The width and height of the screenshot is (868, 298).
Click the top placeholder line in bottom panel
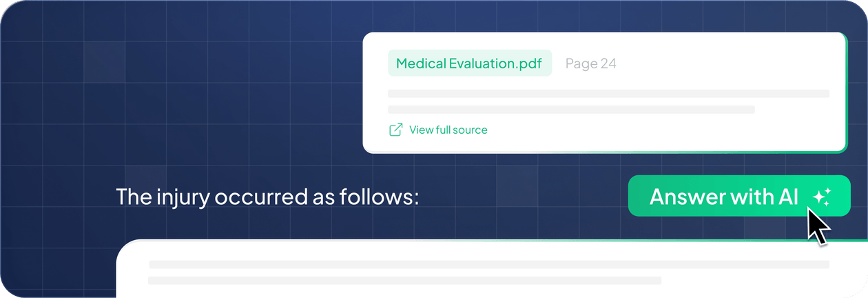(x=488, y=264)
